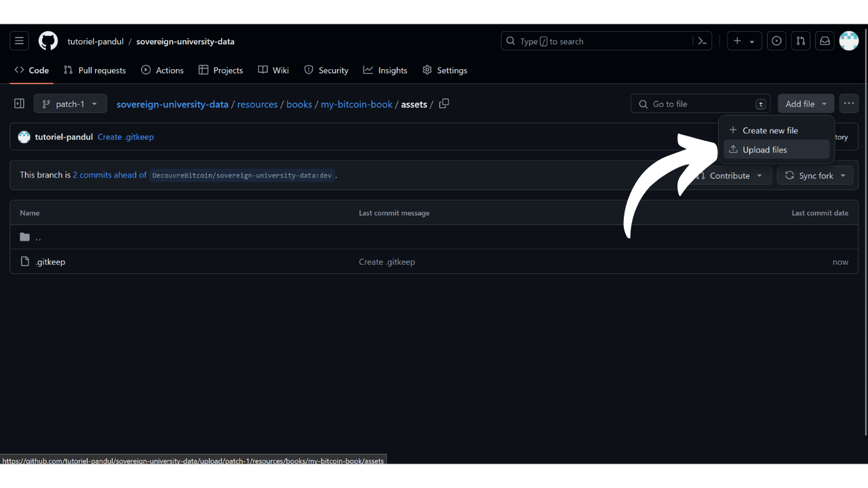Click the Last commit message column header
The width and height of the screenshot is (868, 488).
click(394, 213)
